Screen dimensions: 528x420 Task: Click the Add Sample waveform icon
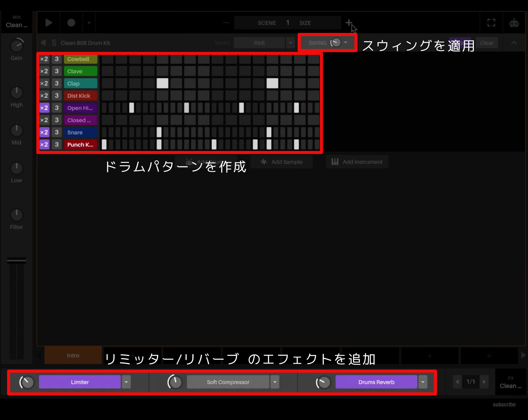tap(264, 161)
